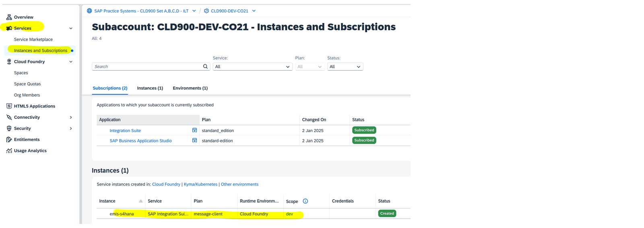Open SAP Business Application Studio launch icon
The image size is (644, 228).
tap(194, 140)
